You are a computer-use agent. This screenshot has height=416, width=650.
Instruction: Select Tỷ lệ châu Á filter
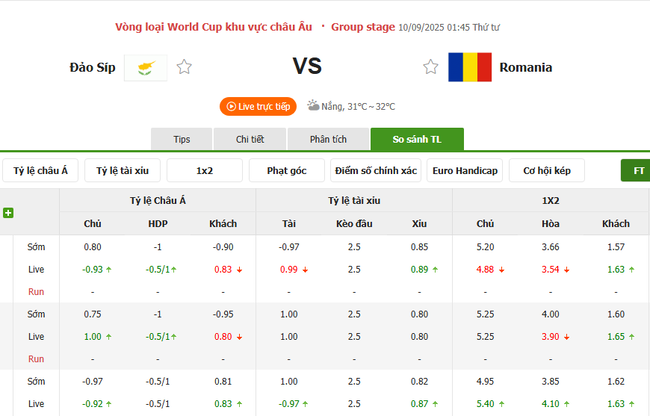40,171
